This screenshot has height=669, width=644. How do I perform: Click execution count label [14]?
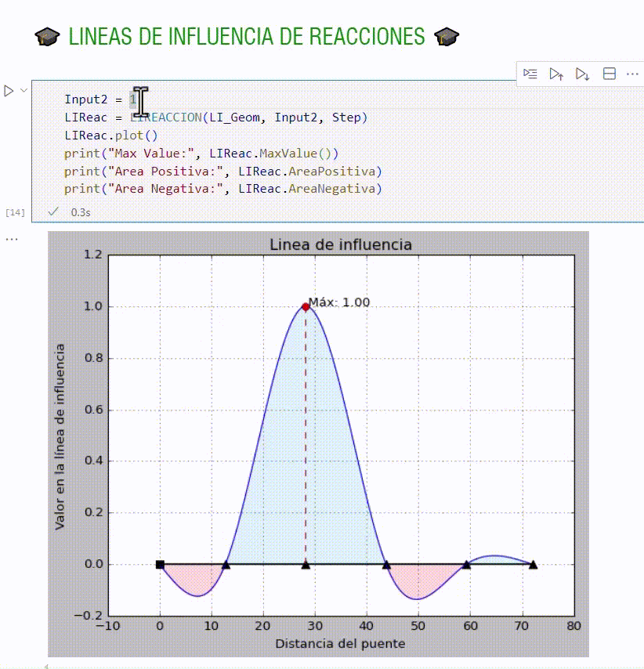[x=15, y=212]
